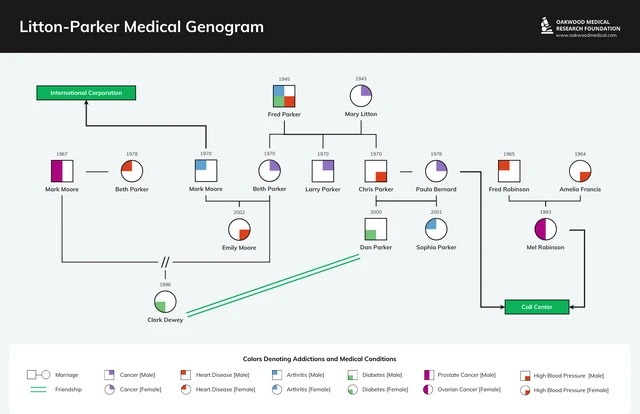Viewport: 640px width, 414px height.
Task: Click the Fred Parker name label
Action: pyautogui.click(x=284, y=114)
